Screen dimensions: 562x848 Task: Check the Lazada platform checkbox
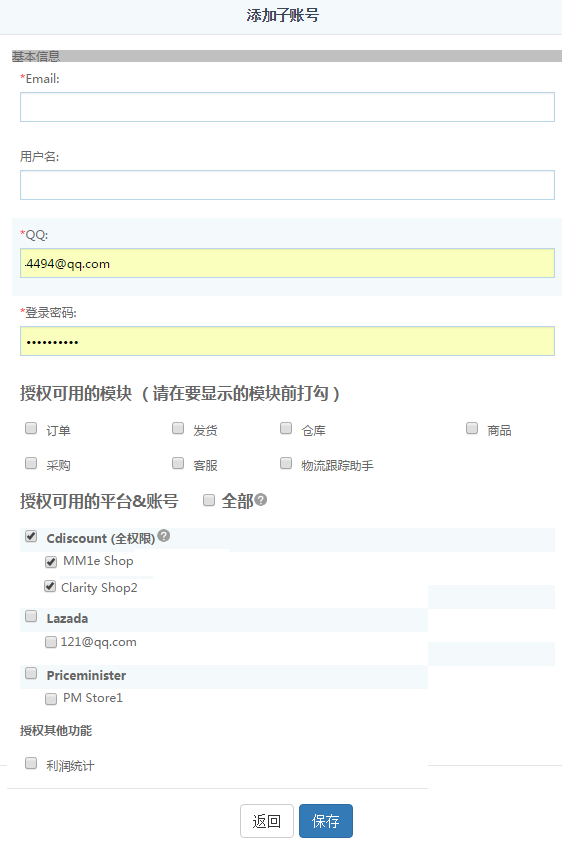pyautogui.click(x=31, y=616)
